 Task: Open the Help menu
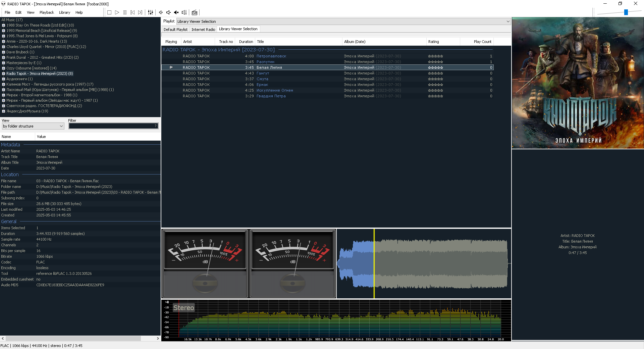pos(79,12)
